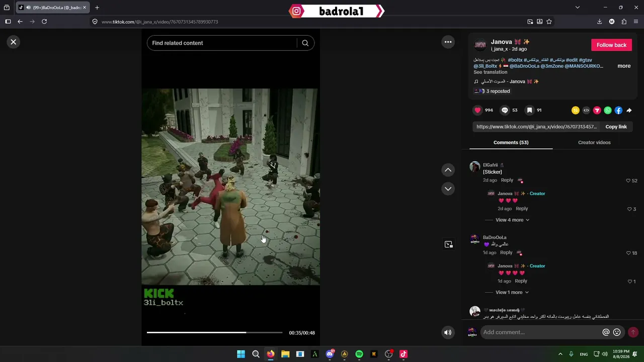The height and width of the screenshot is (362, 644).
Task: Show hidden system tray icons
Action: [x=560, y=354]
